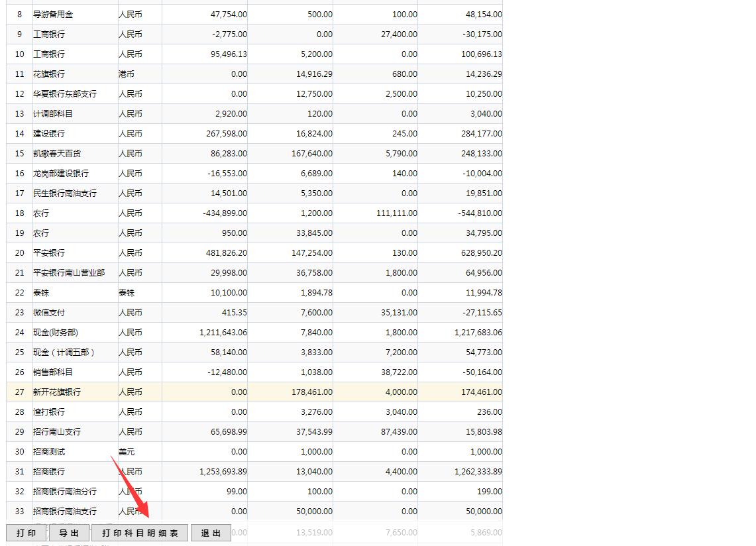
Task: Click the 打印 button
Action: [x=26, y=533]
